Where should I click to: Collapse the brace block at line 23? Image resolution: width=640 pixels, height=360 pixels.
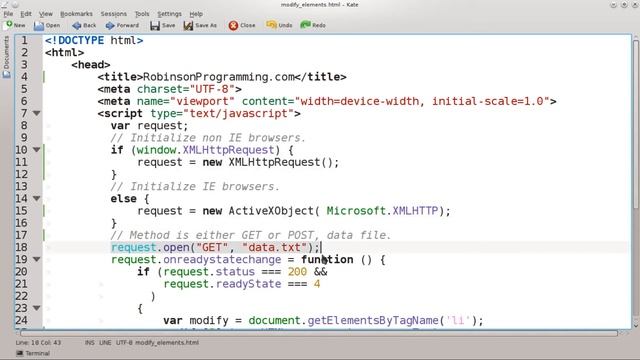coord(37,308)
